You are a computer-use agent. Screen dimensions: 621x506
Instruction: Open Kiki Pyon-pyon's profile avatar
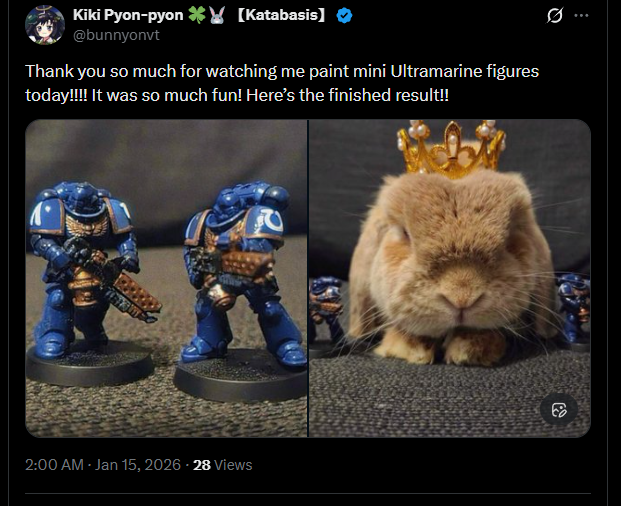[45, 25]
